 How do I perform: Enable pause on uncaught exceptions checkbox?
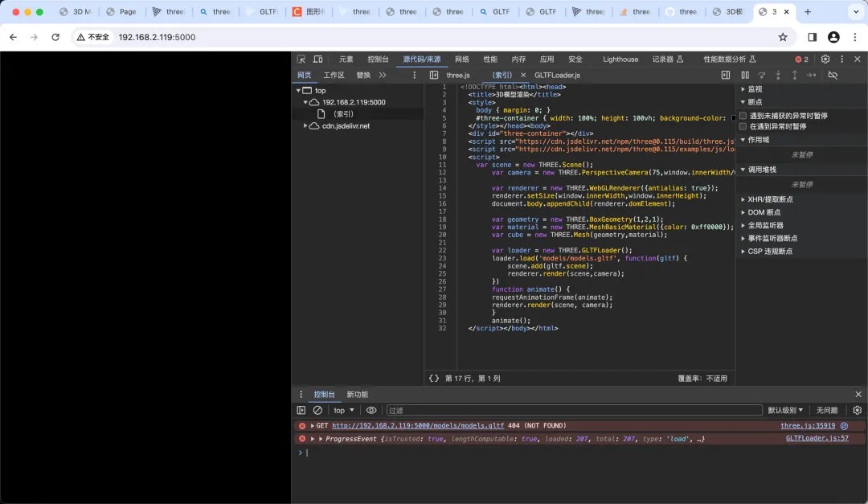coord(743,116)
